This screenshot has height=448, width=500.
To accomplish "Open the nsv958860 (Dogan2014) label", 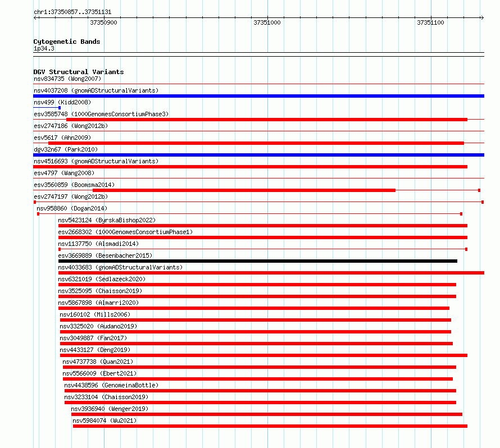I will click(x=72, y=208).
